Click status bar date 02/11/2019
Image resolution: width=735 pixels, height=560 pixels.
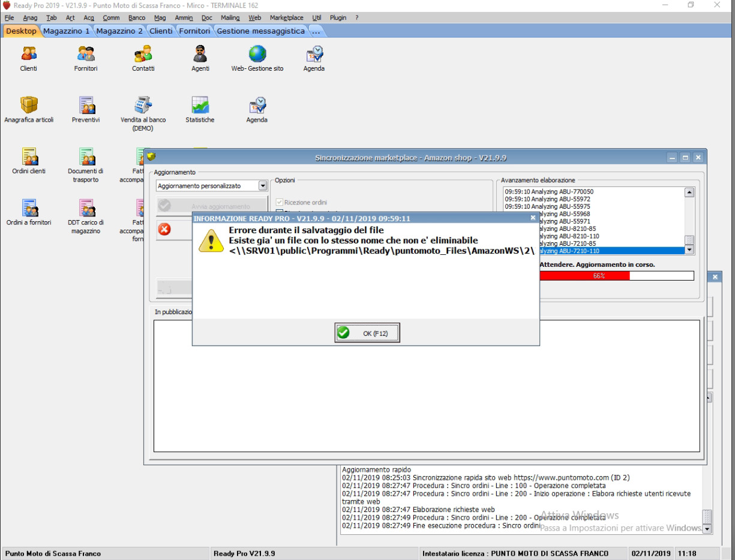point(650,553)
